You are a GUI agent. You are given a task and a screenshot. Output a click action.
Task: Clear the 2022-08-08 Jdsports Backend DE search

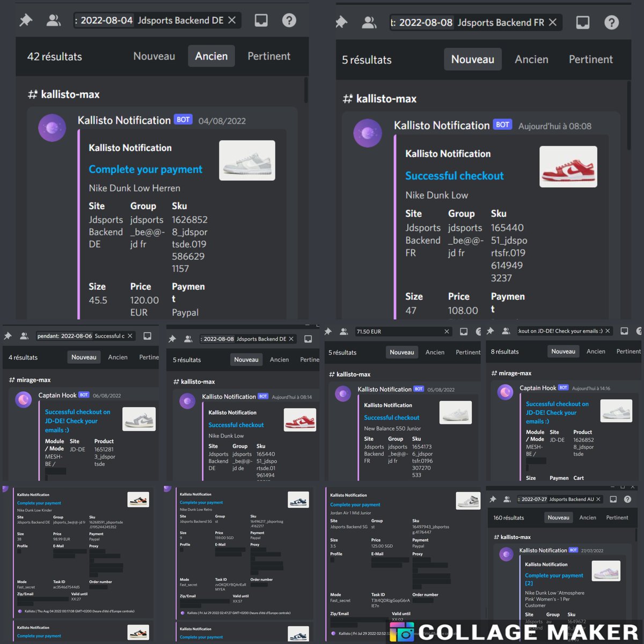pos(291,339)
